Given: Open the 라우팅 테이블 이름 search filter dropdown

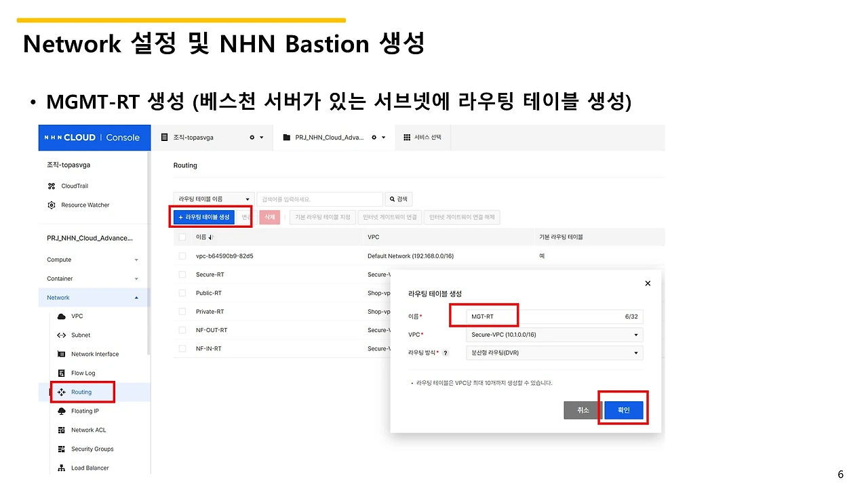Looking at the screenshot, I should 214,199.
